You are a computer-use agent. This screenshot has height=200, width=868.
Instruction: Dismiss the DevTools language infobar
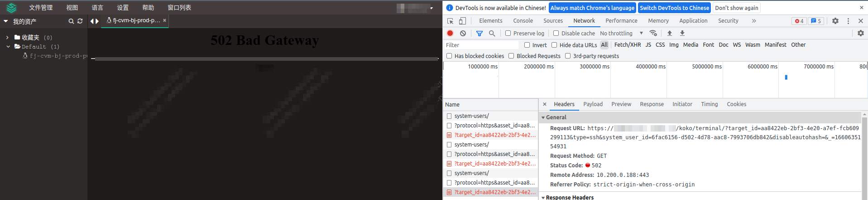pos(861,8)
